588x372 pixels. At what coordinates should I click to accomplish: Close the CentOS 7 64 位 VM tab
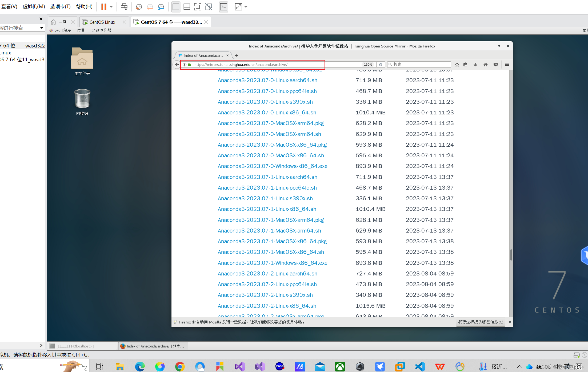click(x=206, y=22)
